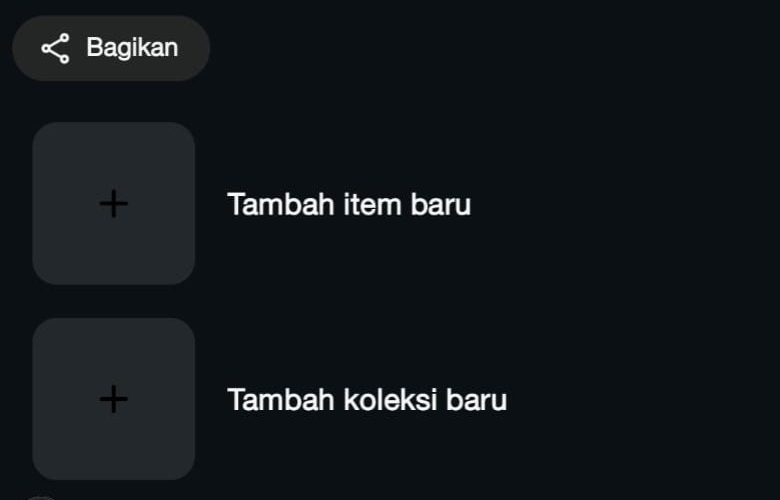Select the 'Tambah item baru' text label

click(x=349, y=204)
